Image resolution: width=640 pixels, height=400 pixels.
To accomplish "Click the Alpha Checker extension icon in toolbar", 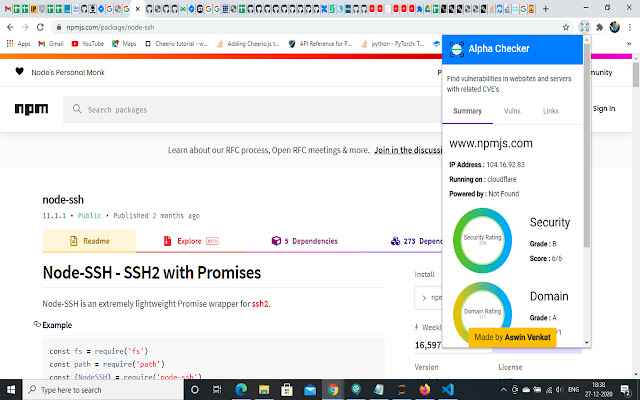I will tap(584, 27).
